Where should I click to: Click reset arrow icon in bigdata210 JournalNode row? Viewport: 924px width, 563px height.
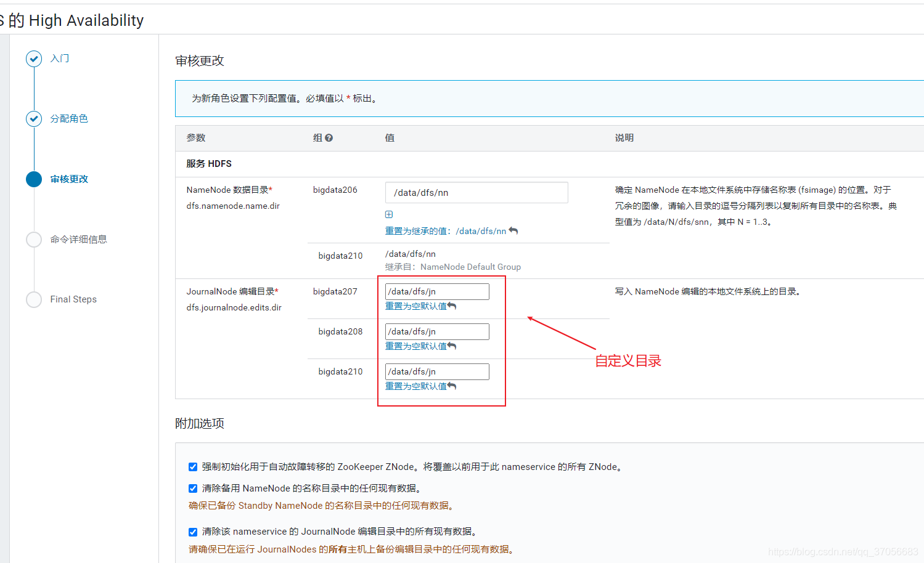tap(452, 386)
